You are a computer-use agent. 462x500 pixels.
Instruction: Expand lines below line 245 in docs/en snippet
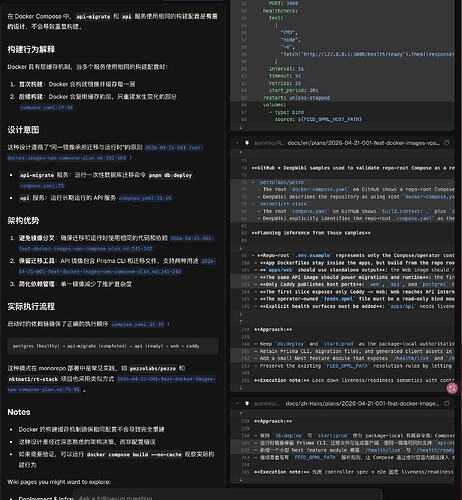point(241,388)
